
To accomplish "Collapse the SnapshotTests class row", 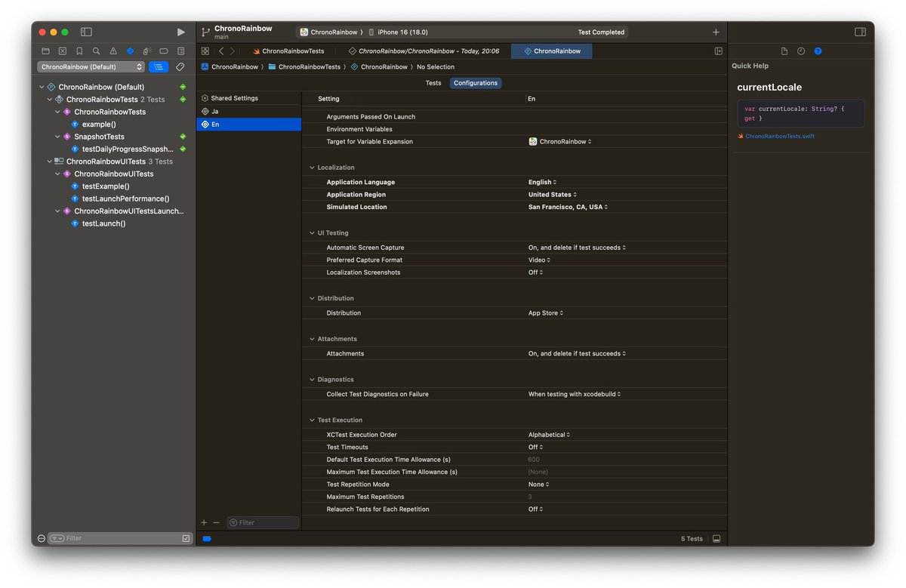I will [x=58, y=137].
